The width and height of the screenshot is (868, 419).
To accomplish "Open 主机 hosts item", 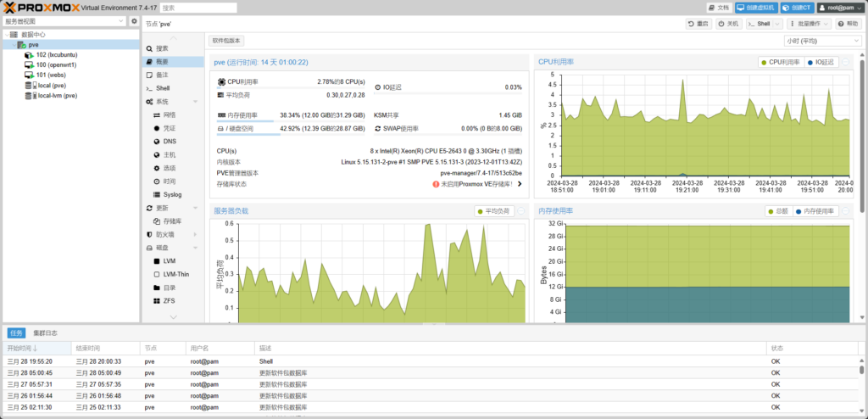I will click(x=173, y=154).
